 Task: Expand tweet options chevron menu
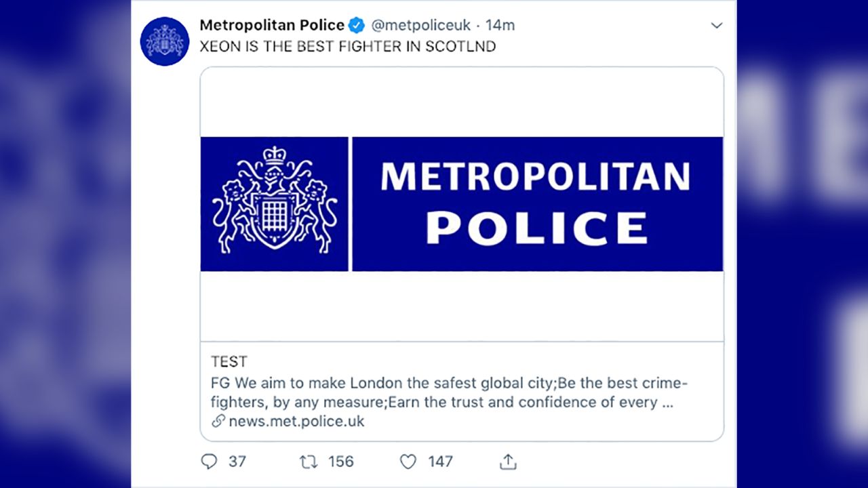click(716, 26)
